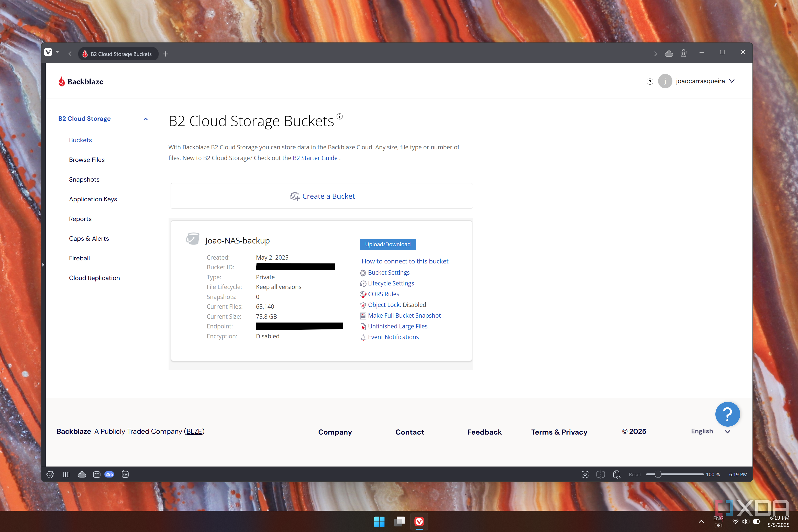
Task: Open closed tabs trash icon
Action: [x=683, y=53]
